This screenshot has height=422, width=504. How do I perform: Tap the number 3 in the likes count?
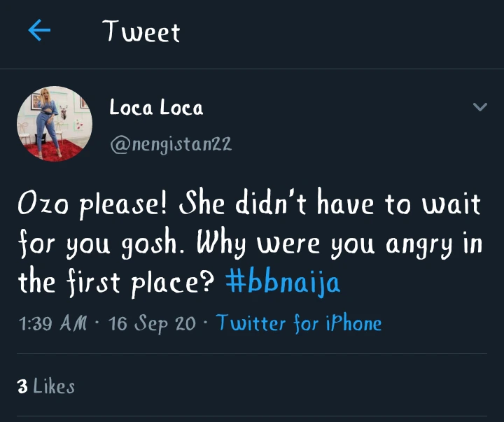[22, 386]
